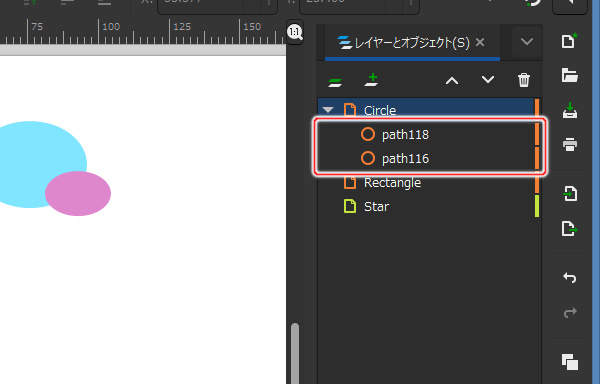Click the pink ellipse on canvas
600x384 pixels.
(x=78, y=194)
